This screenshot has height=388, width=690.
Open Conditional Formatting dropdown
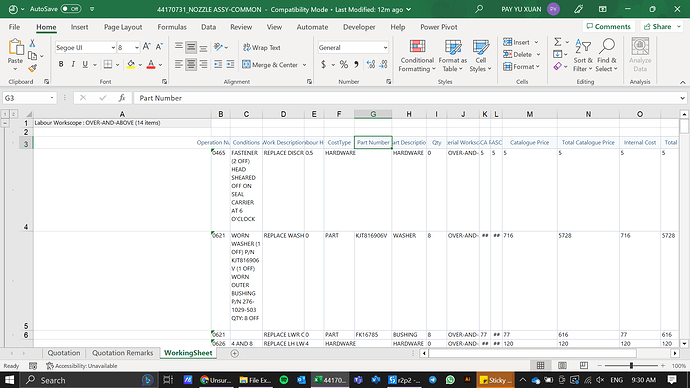(x=417, y=55)
